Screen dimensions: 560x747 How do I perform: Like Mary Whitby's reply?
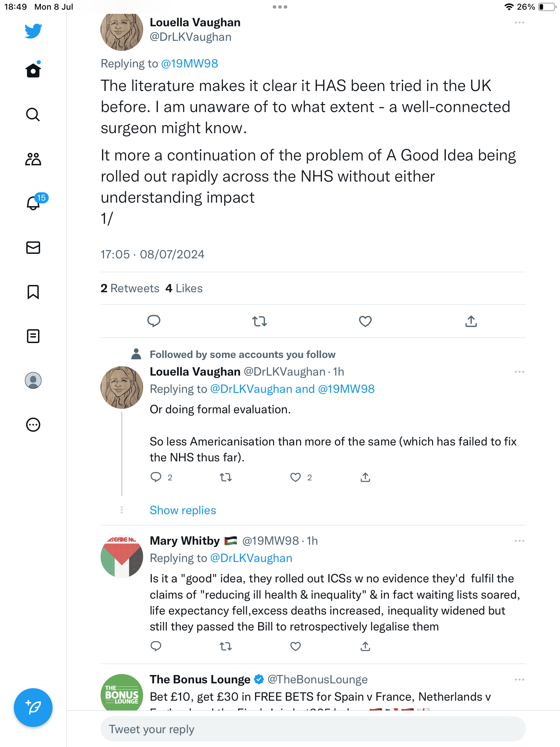click(295, 646)
